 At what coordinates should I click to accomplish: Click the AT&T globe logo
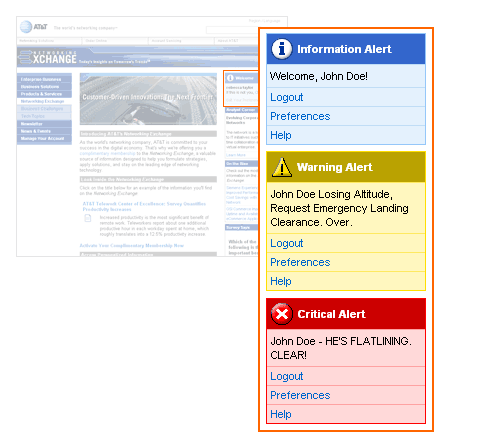(26, 27)
